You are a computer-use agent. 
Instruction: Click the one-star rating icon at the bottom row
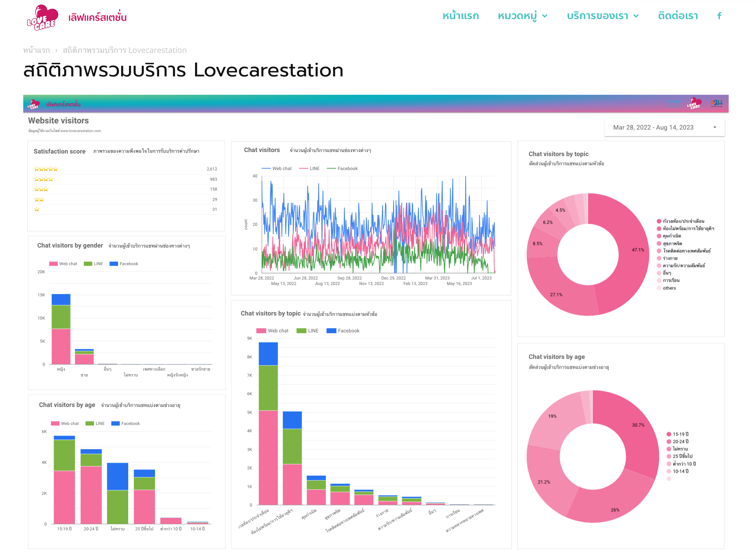[37, 209]
